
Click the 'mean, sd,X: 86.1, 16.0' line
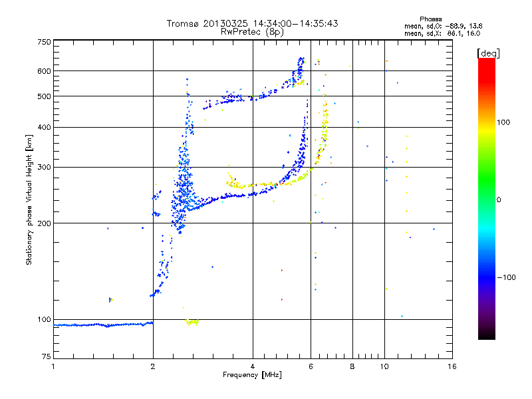[x=442, y=33]
